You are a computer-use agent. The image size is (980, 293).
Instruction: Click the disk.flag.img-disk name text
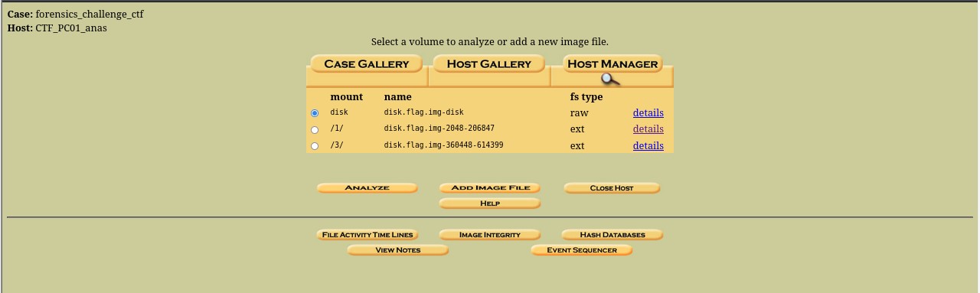click(423, 112)
